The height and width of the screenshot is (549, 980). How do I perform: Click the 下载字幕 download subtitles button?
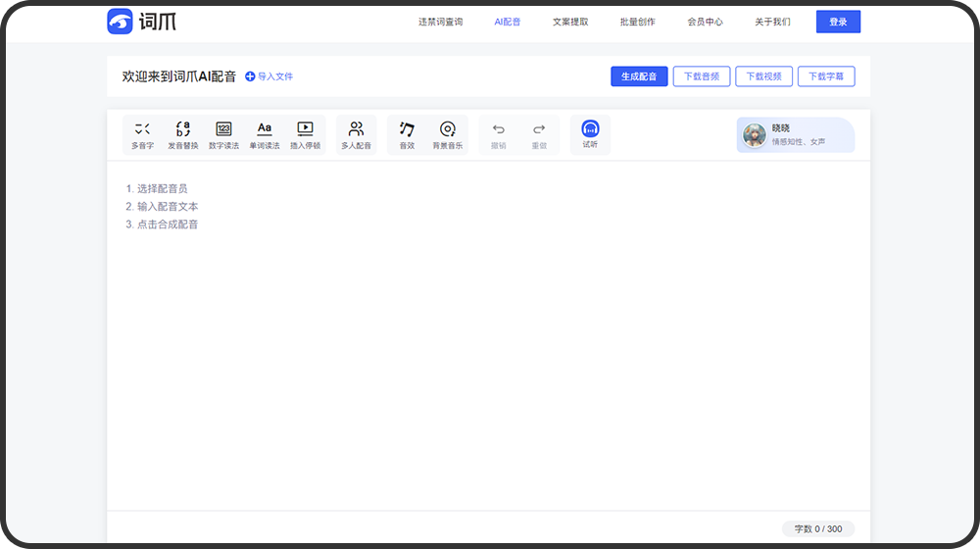825,76
